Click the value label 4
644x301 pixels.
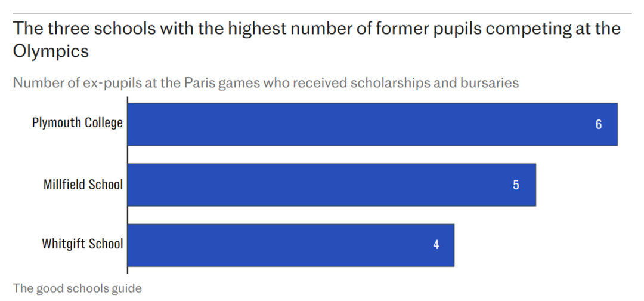click(436, 245)
